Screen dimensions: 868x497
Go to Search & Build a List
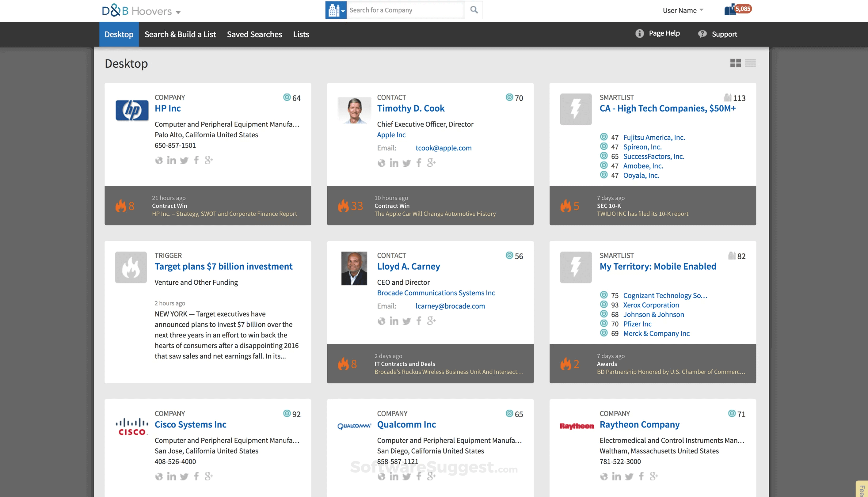click(180, 35)
